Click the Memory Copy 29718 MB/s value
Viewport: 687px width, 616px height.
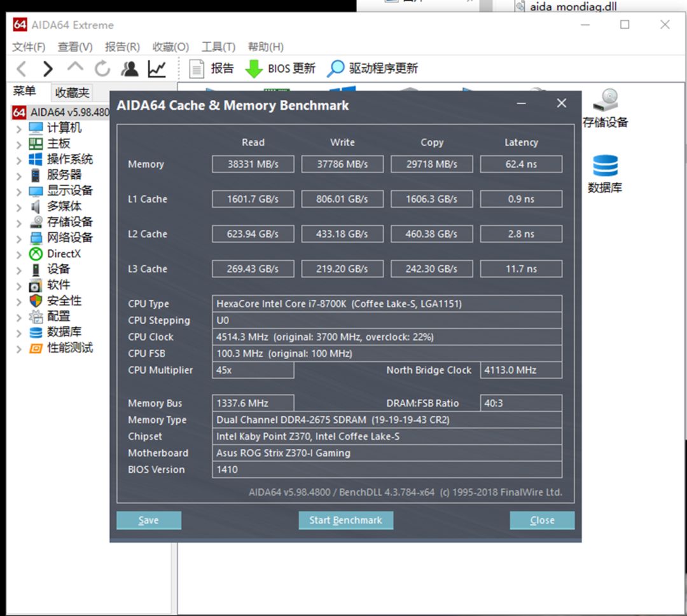431,164
